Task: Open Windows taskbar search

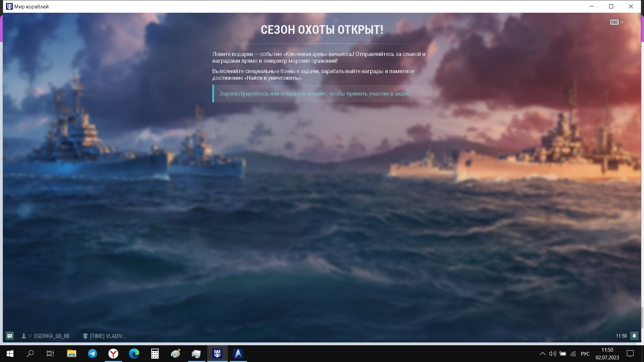Action: 30,354
